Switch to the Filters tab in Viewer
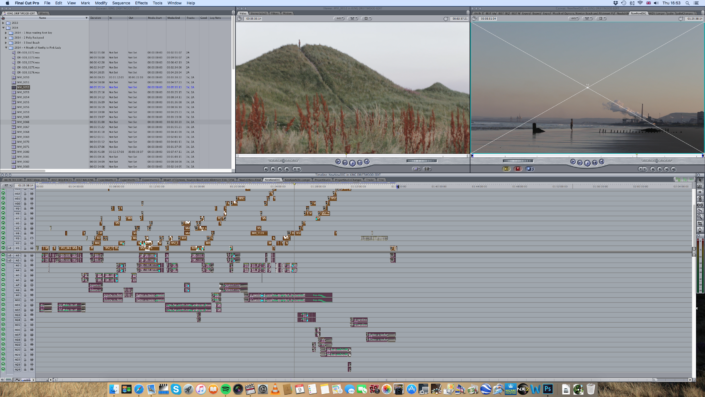 click(x=274, y=13)
